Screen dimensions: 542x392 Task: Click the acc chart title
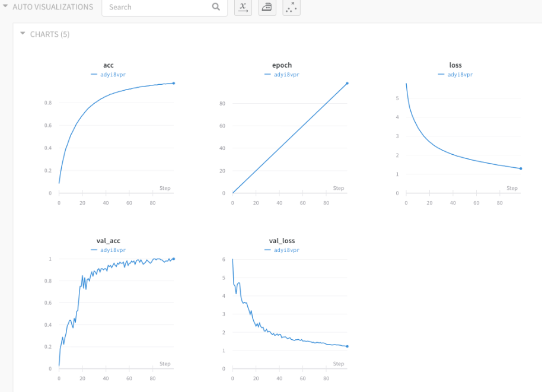[109, 65]
